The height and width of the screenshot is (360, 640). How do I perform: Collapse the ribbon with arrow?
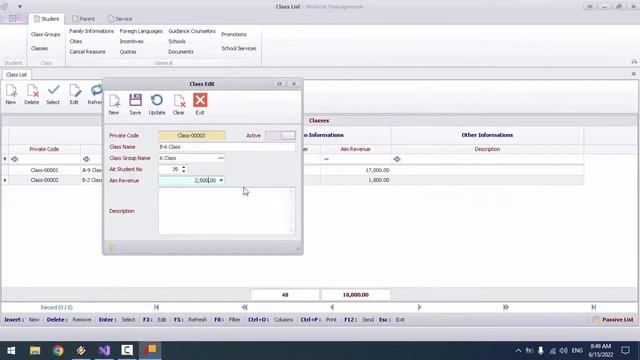tap(634, 62)
